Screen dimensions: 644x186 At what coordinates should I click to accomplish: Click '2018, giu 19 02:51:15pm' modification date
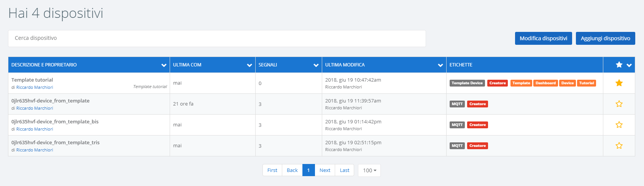353,142
